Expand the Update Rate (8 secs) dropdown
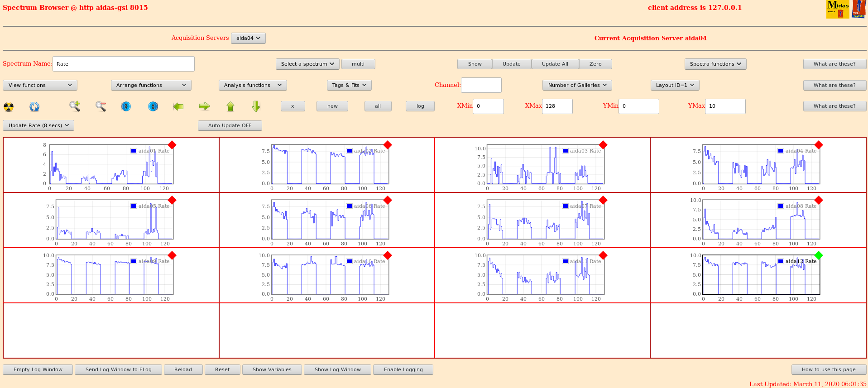The image size is (868, 388). point(38,125)
